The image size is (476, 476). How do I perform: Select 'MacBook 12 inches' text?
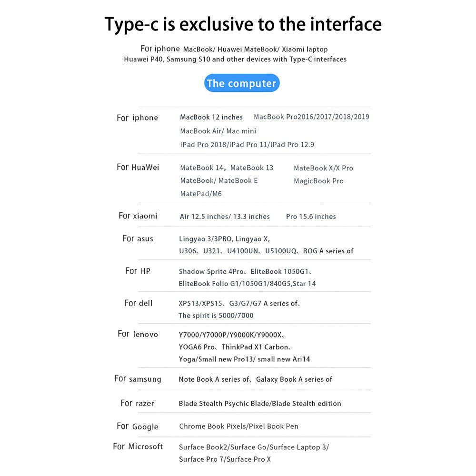pyautogui.click(x=211, y=117)
